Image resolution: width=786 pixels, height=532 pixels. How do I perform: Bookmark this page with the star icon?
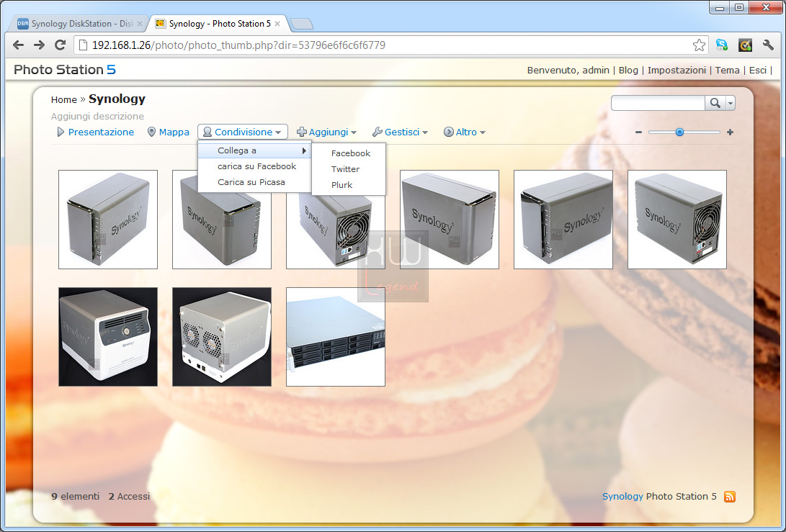(699, 45)
